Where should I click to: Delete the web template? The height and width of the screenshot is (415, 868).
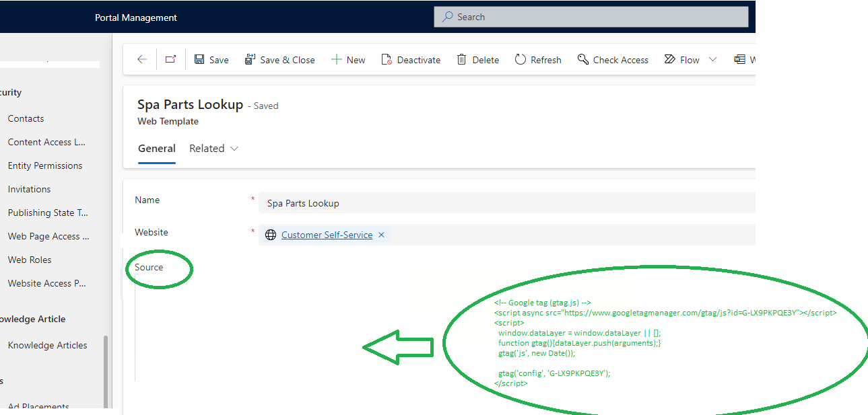click(x=478, y=60)
